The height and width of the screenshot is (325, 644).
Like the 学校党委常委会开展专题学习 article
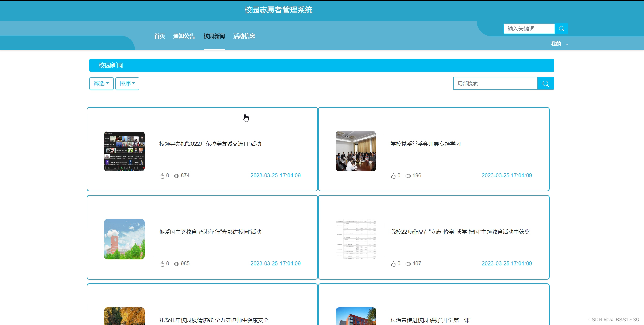[393, 176]
